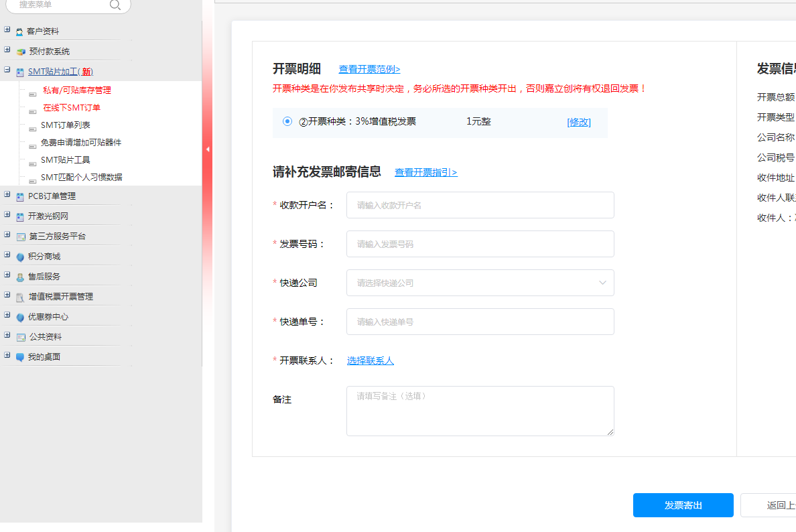Open the 查看开票范例 link

(369, 69)
